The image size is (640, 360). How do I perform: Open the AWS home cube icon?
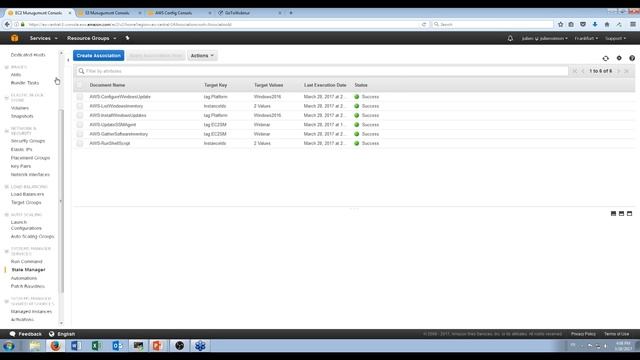point(15,38)
